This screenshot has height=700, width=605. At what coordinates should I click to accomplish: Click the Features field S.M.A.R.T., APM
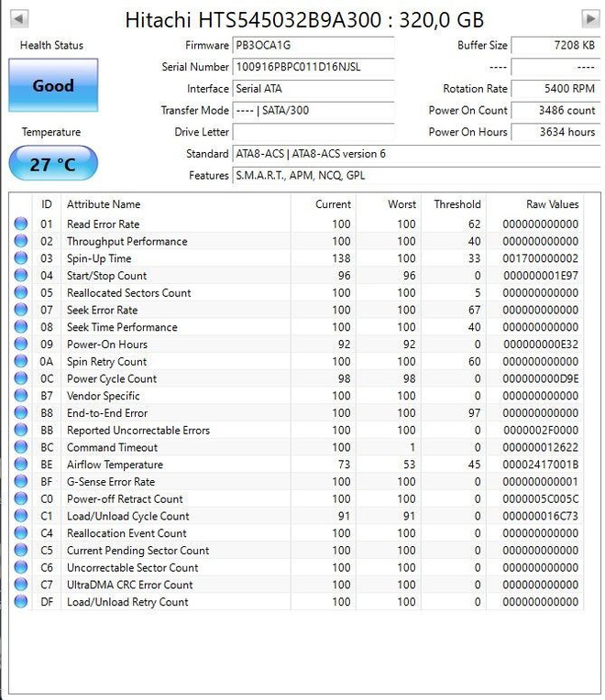point(416,175)
